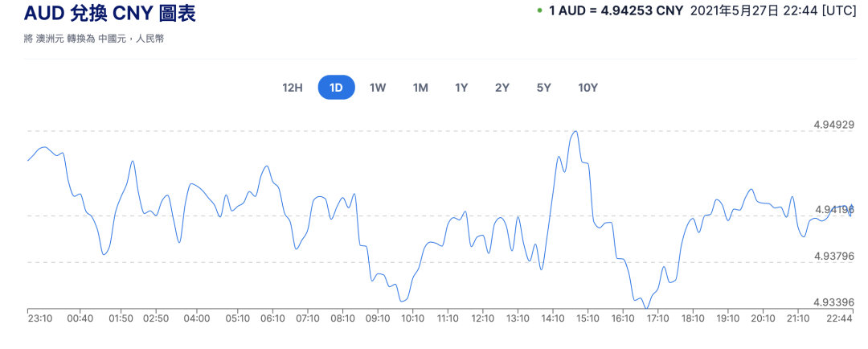Select the 12H time range
The width and height of the screenshot is (868, 349).
pyautogui.click(x=293, y=88)
